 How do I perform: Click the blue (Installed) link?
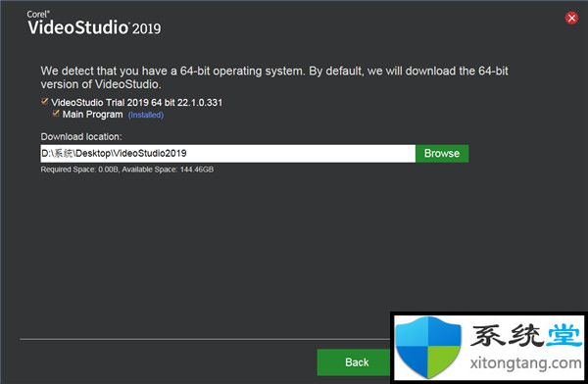pyautogui.click(x=146, y=115)
